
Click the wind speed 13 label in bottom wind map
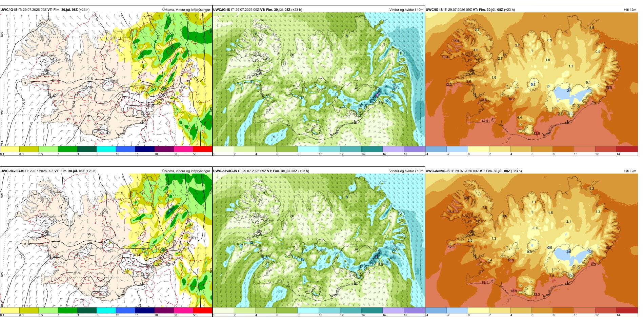[x=302, y=259]
